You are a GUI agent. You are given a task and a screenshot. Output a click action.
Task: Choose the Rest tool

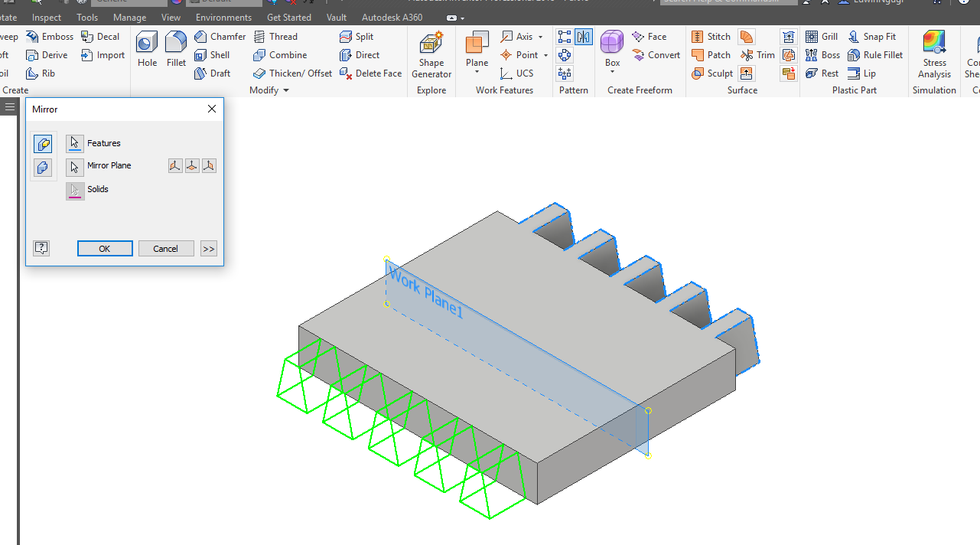click(822, 73)
